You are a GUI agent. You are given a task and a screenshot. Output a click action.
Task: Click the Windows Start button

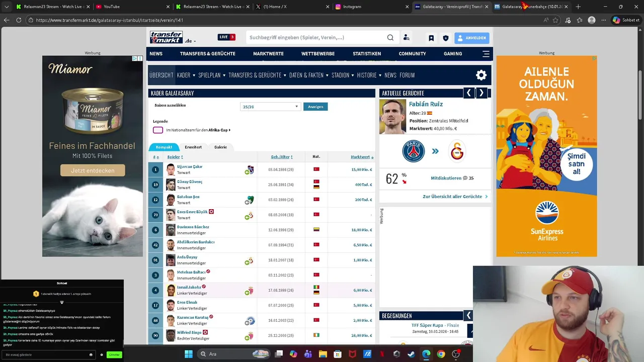189,354
